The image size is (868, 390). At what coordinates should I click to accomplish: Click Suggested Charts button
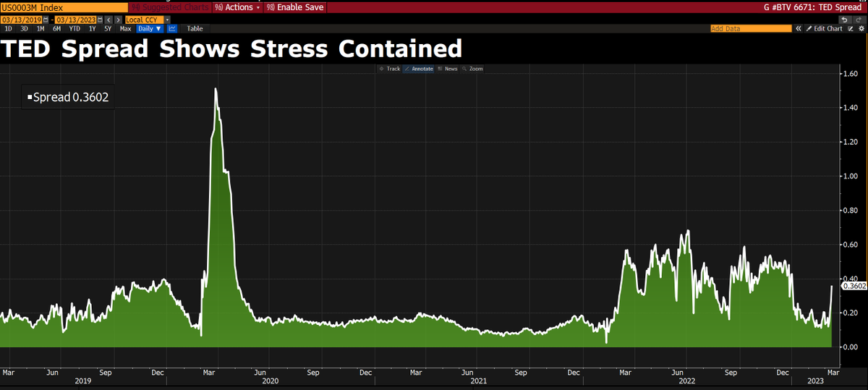[170, 7]
